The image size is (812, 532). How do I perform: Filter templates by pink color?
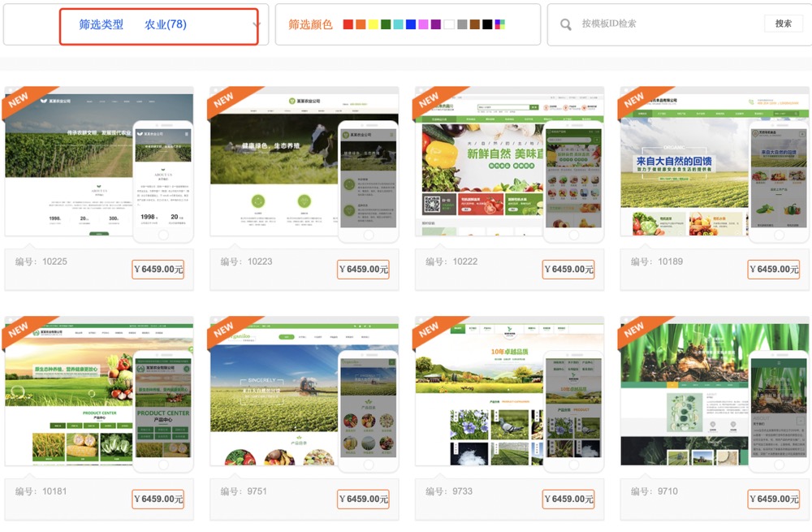(423, 24)
